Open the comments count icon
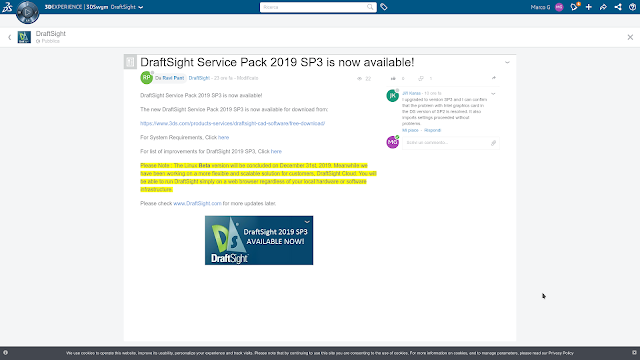The height and width of the screenshot is (360, 640). (x=421, y=78)
